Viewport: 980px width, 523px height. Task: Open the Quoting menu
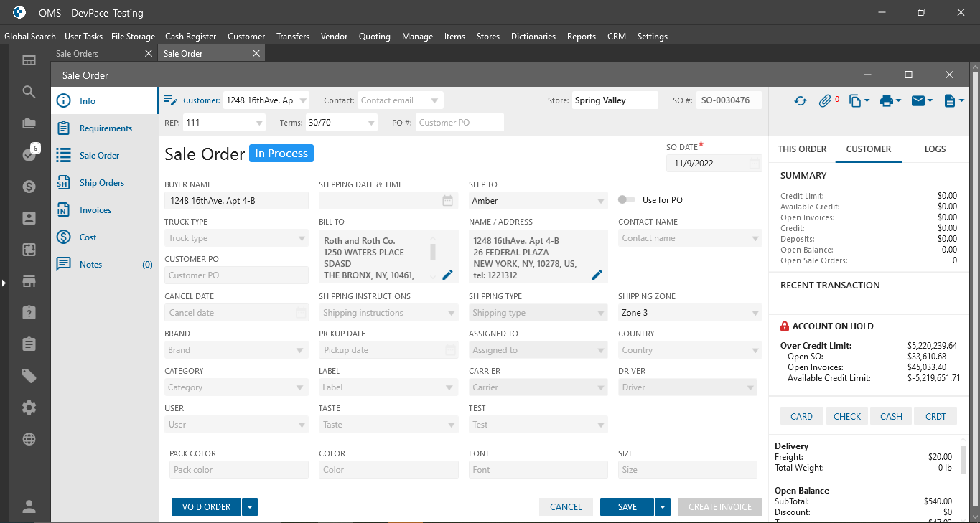pyautogui.click(x=375, y=37)
